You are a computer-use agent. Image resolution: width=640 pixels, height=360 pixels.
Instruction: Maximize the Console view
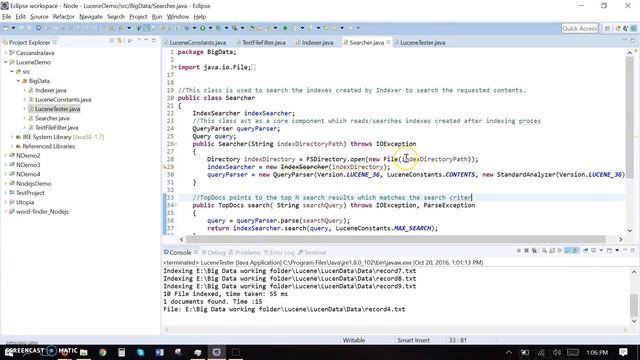[x=633, y=250]
